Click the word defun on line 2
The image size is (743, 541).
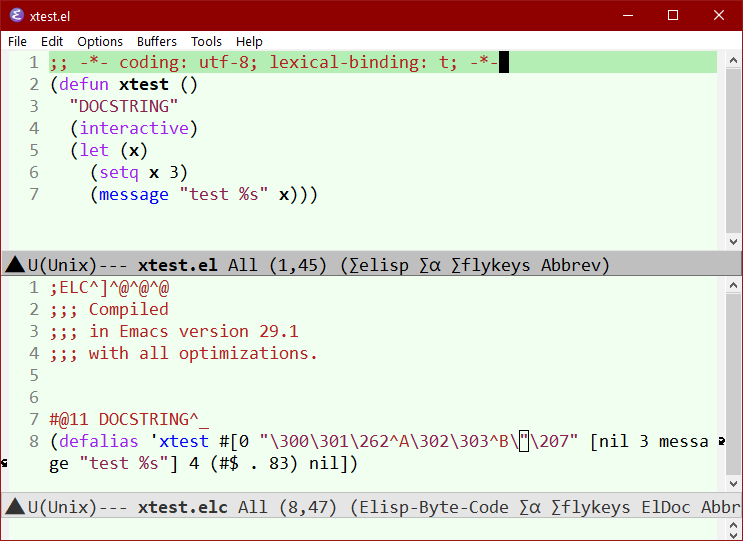coord(84,84)
